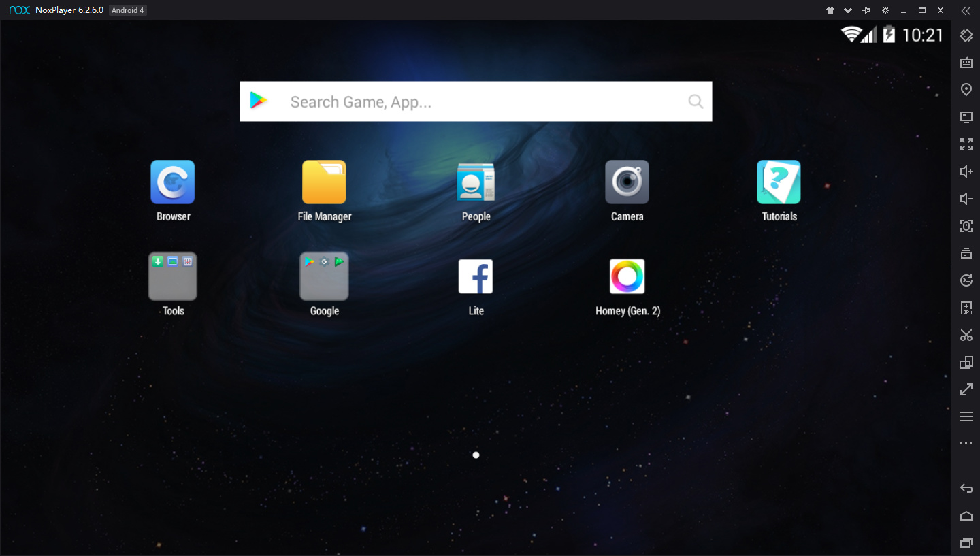Click the stacked-bars icon under the capture icon

pyautogui.click(x=966, y=253)
